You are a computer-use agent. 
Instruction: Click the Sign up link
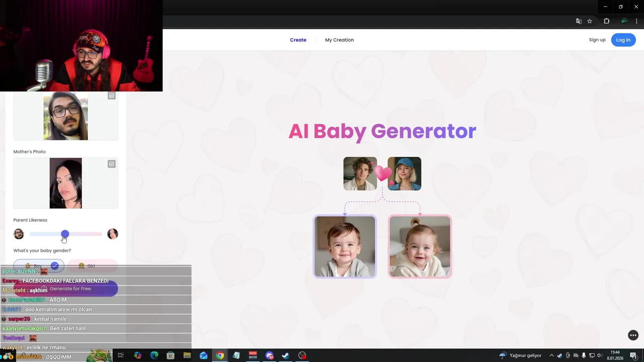(597, 40)
